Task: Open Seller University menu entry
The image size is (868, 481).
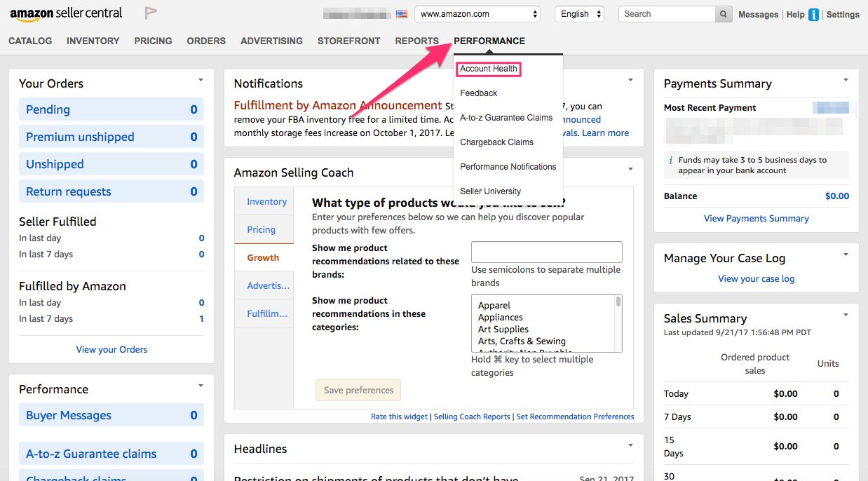Action: 489,191
